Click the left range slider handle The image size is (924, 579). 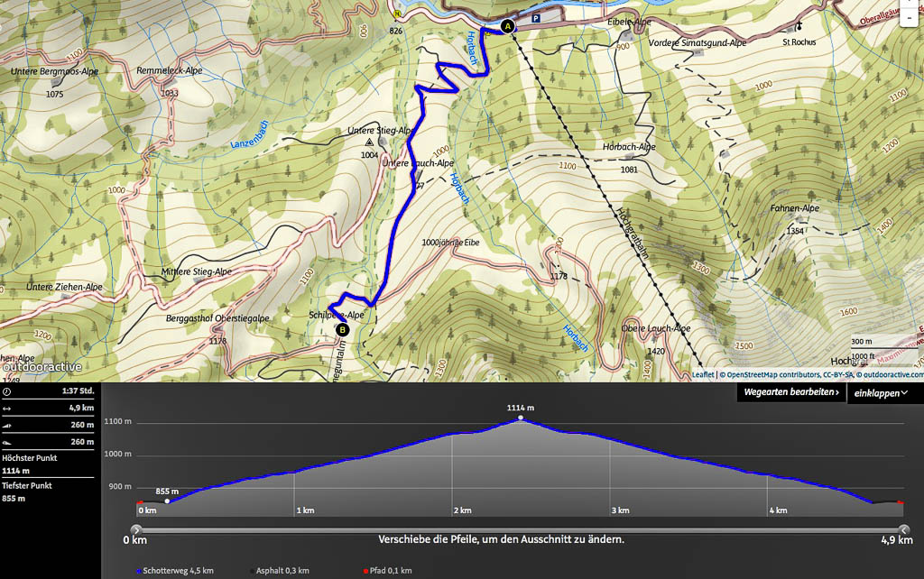point(136,530)
